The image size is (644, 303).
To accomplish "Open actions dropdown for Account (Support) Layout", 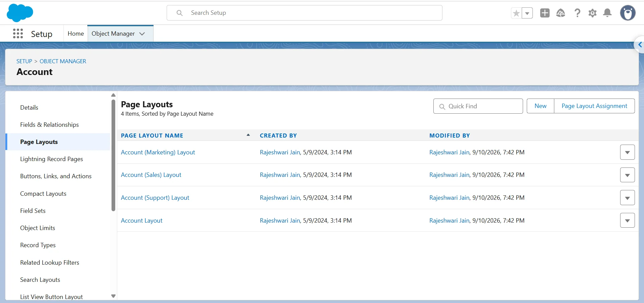I will point(627,198).
